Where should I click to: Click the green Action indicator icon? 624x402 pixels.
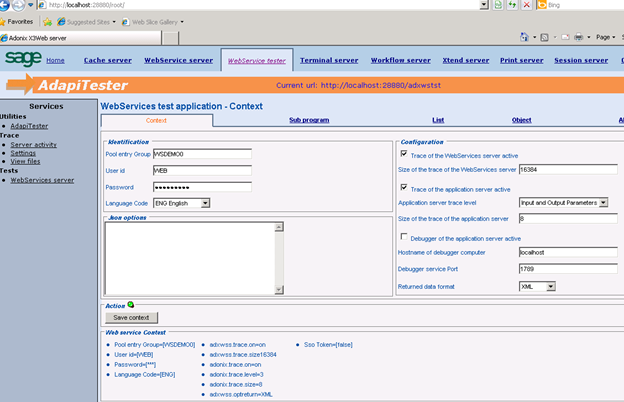coord(130,304)
